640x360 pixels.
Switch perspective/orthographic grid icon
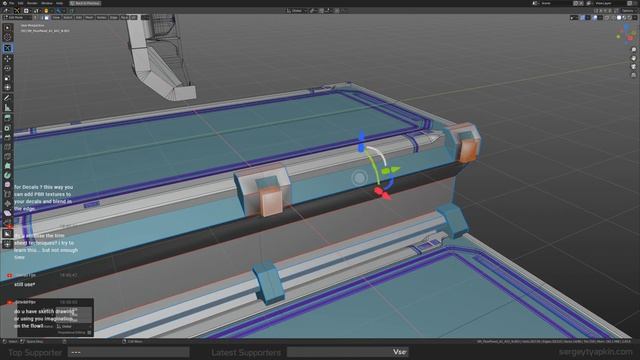pyautogui.click(x=633, y=75)
